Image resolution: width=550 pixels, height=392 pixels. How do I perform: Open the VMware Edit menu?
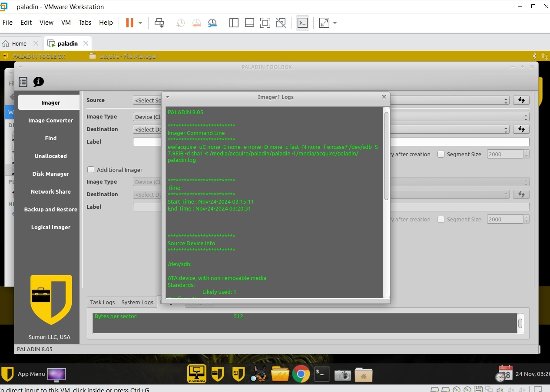[x=26, y=23]
